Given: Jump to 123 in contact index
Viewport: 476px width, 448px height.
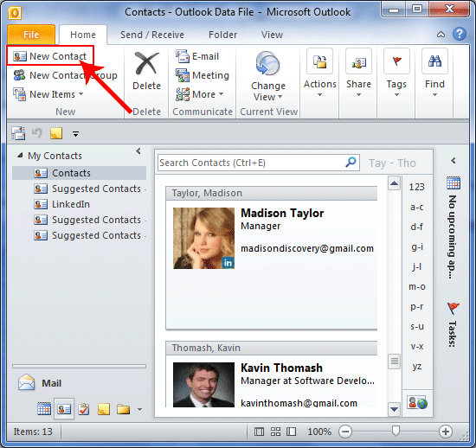Looking at the screenshot, I should pyautogui.click(x=417, y=187).
